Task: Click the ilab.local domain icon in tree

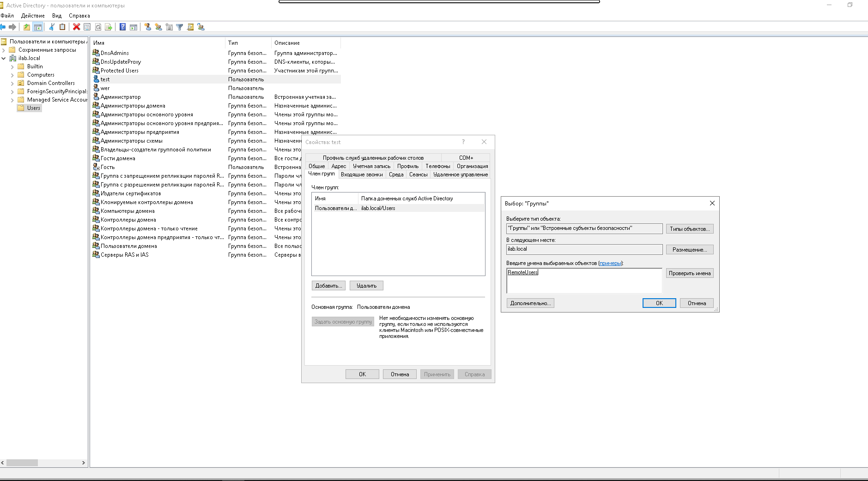Action: (x=12, y=58)
